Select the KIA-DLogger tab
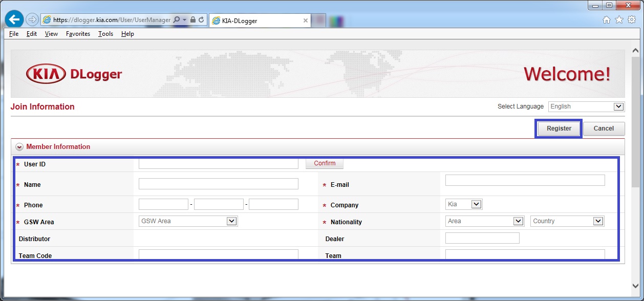This screenshot has width=644, height=301. [x=260, y=20]
